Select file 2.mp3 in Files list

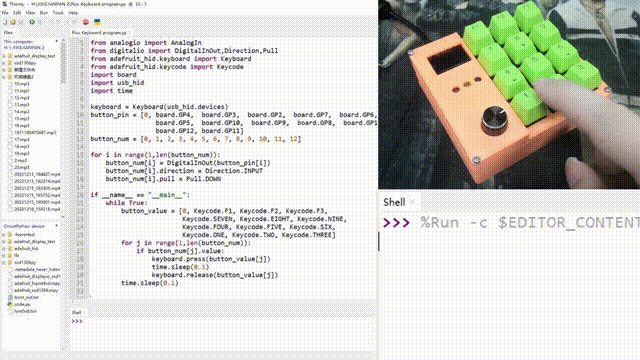[20, 160]
